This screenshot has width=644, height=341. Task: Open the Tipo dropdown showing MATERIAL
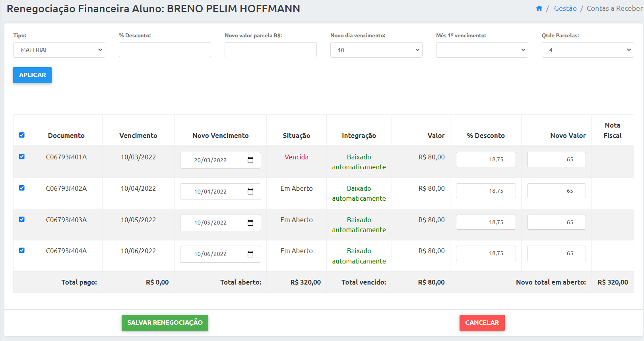59,50
